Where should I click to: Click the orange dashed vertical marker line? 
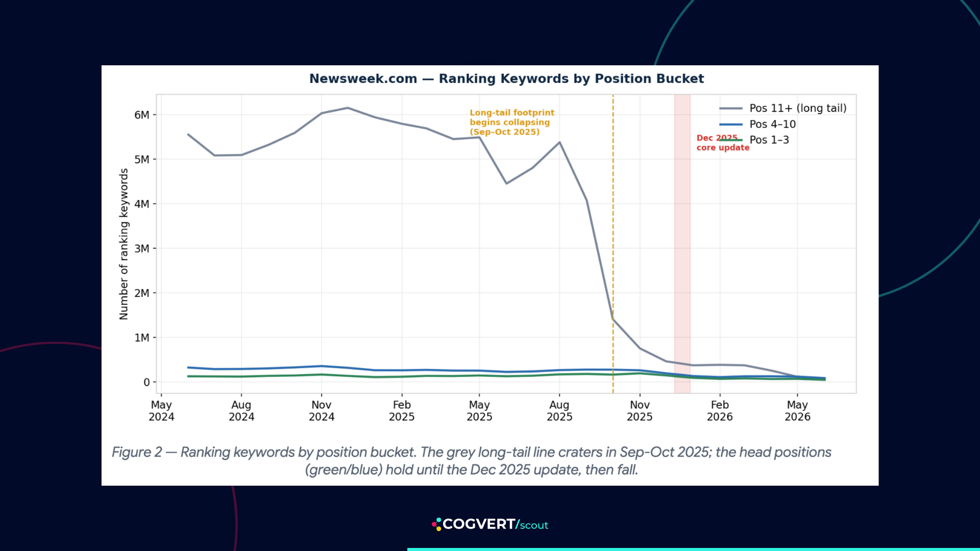[x=613, y=244]
